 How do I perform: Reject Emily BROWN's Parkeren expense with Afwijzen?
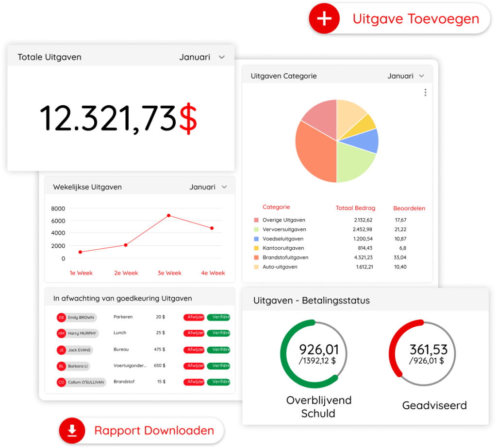click(194, 317)
